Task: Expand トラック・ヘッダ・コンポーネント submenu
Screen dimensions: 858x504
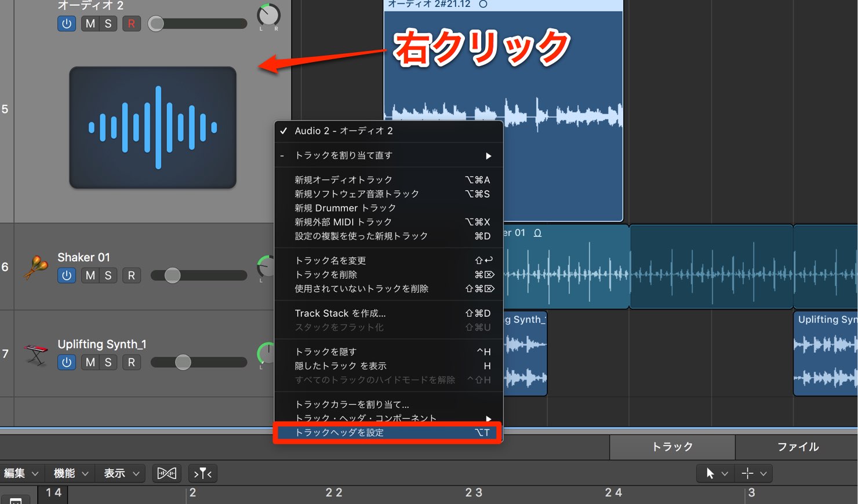Action: [388, 418]
